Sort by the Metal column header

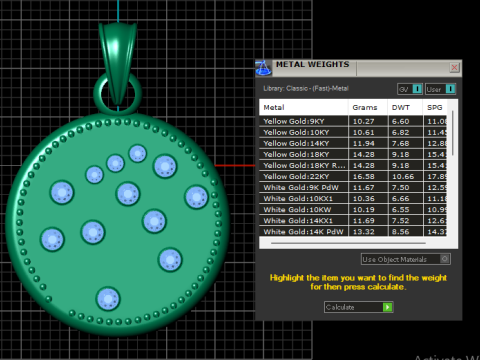click(304, 107)
